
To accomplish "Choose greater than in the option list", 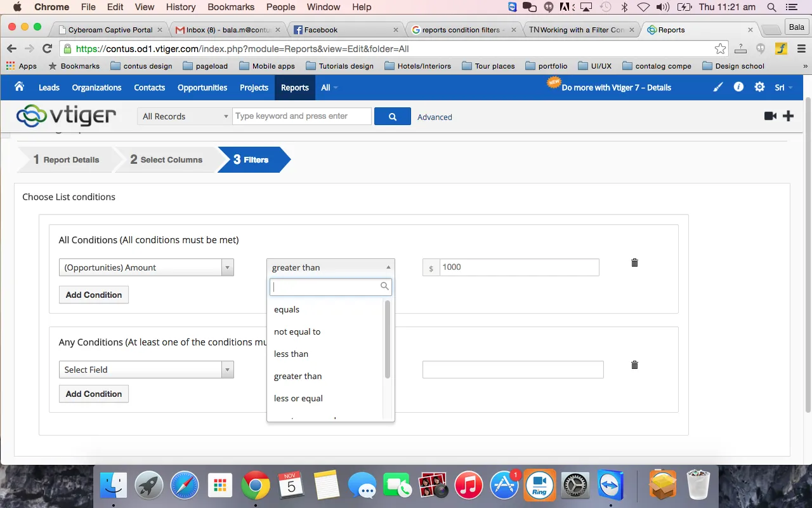I will (x=325, y=376).
